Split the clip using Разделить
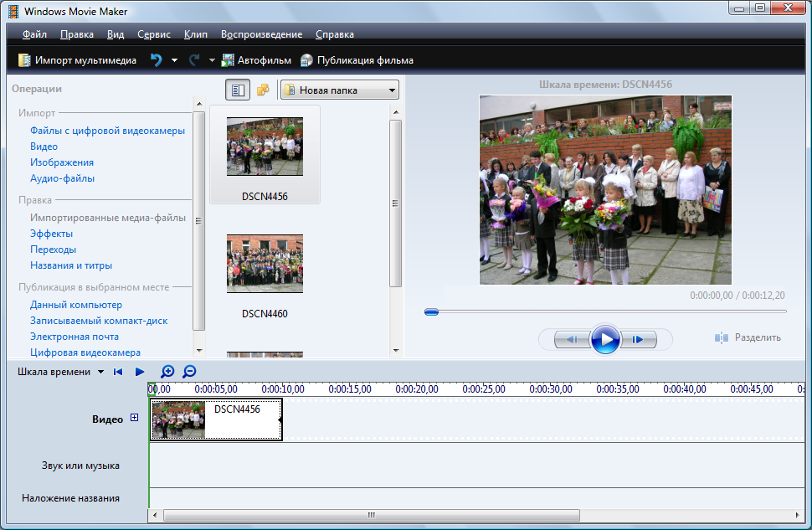Image resolution: width=812 pixels, height=530 pixels. [x=749, y=337]
